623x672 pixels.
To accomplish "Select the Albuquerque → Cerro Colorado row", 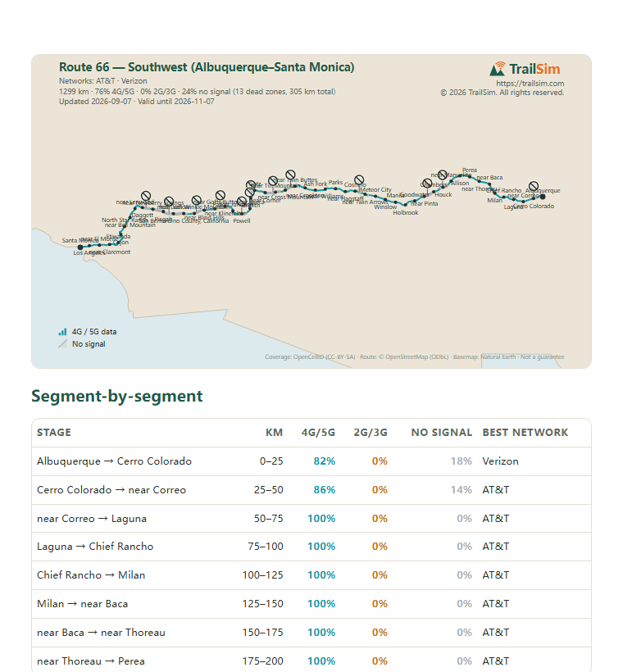I will [x=311, y=461].
